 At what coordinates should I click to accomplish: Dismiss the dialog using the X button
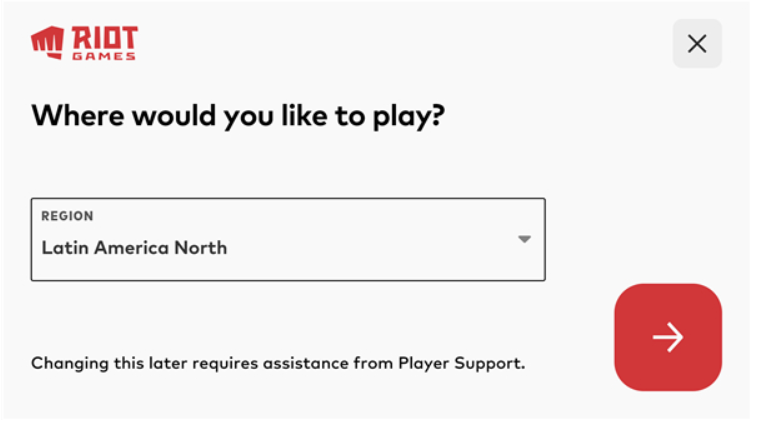[x=697, y=44]
